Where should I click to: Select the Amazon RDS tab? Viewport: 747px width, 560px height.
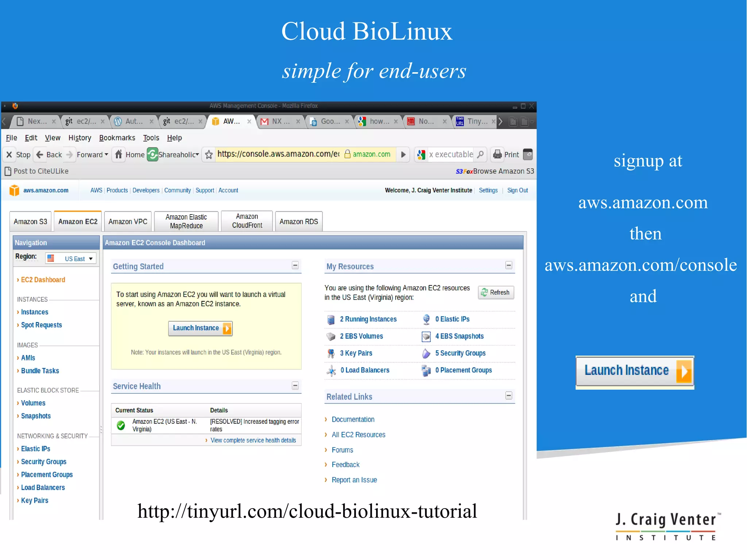pos(299,221)
